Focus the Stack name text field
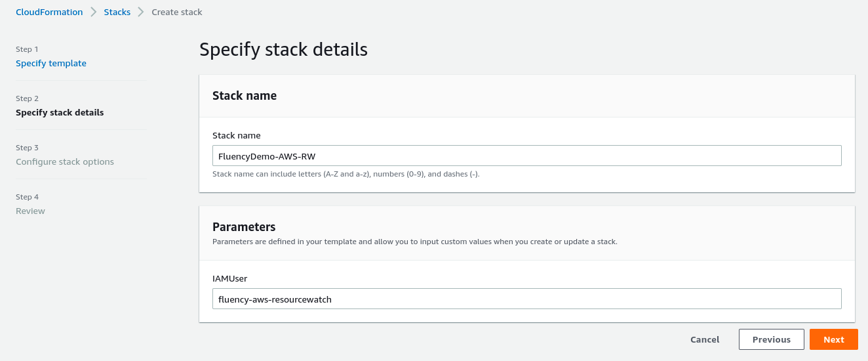868x361 pixels. point(526,156)
